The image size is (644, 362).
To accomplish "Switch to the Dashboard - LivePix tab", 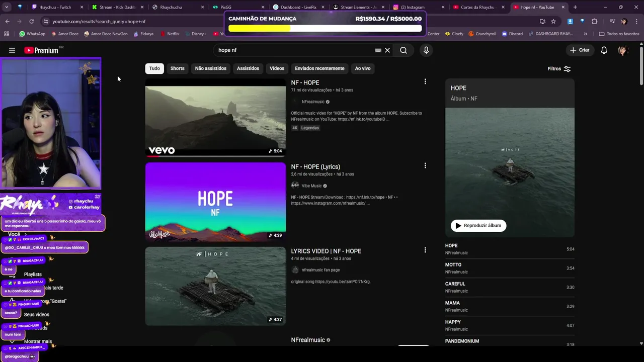I will 299,7.
